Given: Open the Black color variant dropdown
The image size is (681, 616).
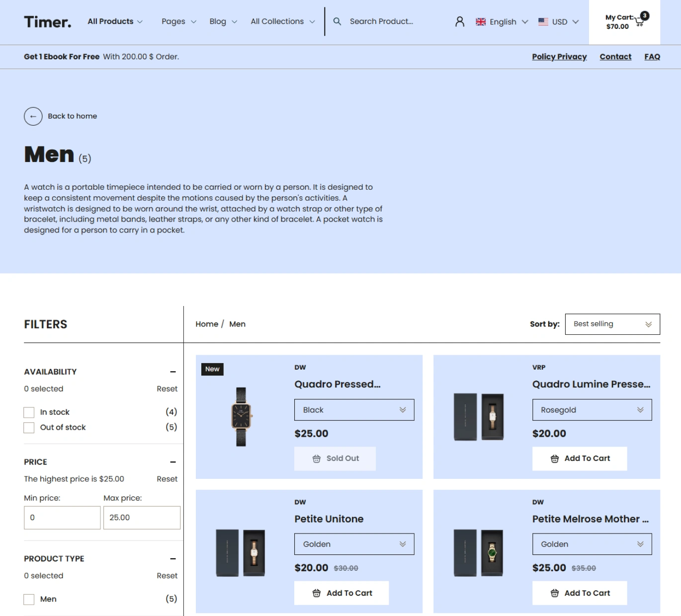Looking at the screenshot, I should [x=354, y=410].
